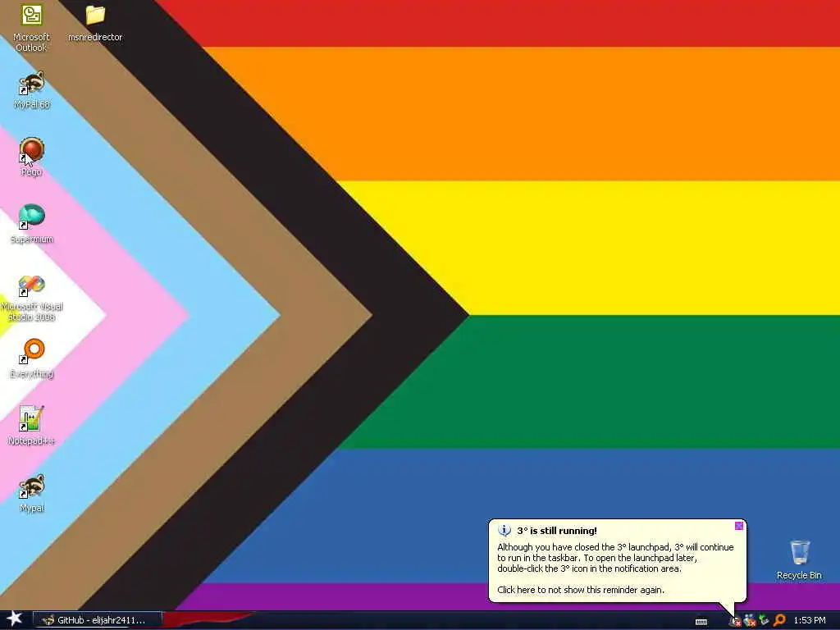Switch to the GitHub - elijahr2411 taskbar window

[97, 620]
